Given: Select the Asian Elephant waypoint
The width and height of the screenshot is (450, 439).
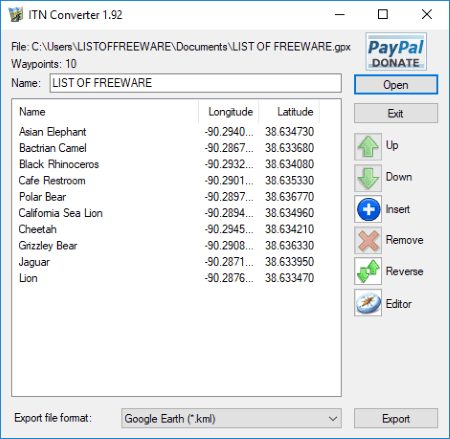Looking at the screenshot, I should click(x=52, y=132).
